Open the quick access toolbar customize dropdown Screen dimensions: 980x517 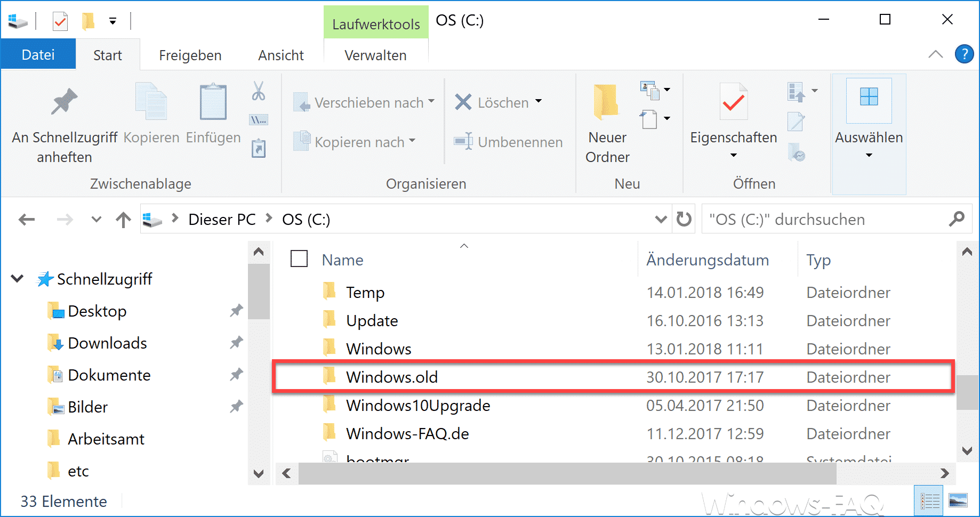click(x=113, y=21)
